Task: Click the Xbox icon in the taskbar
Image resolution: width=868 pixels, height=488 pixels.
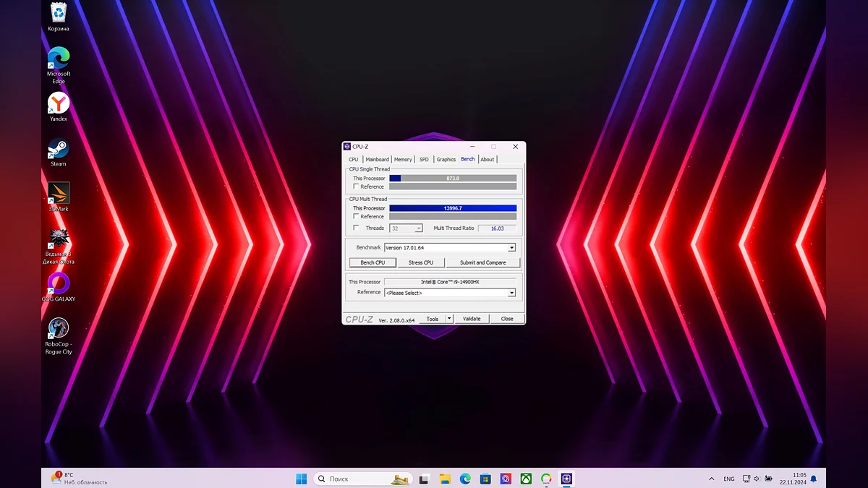Action: [526, 479]
